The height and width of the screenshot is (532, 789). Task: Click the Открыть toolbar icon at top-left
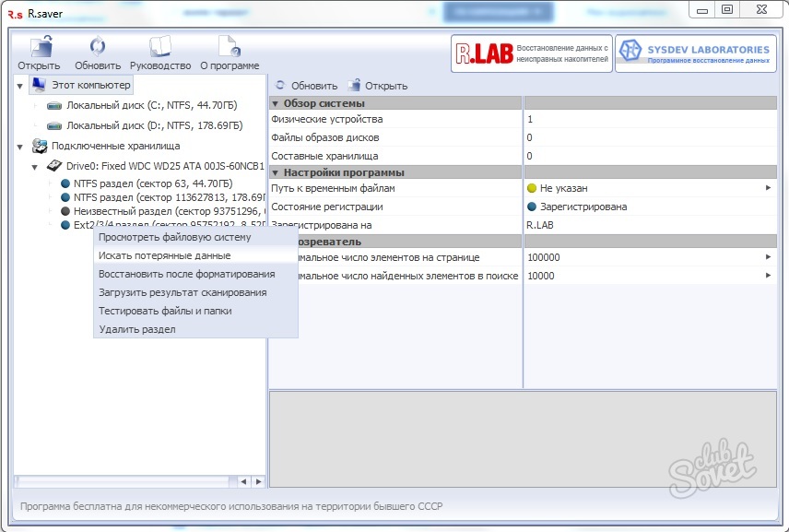pos(39,53)
